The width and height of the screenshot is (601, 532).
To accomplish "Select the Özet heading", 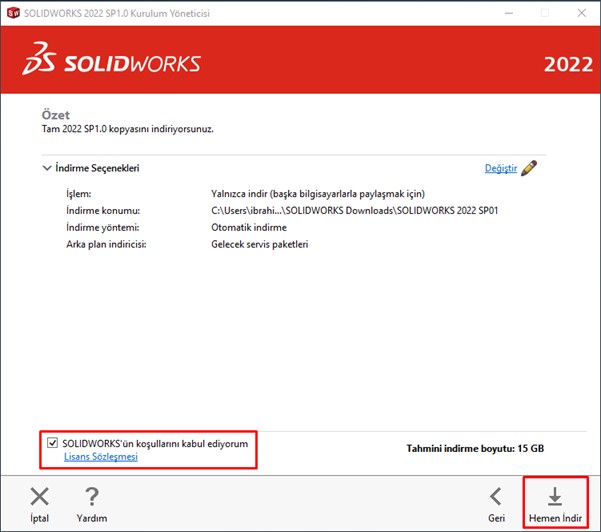I will (56, 115).
